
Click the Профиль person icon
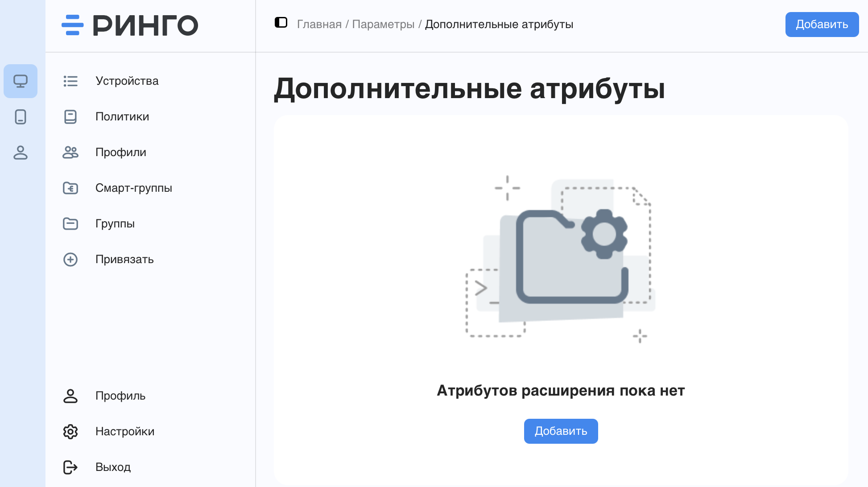point(70,396)
